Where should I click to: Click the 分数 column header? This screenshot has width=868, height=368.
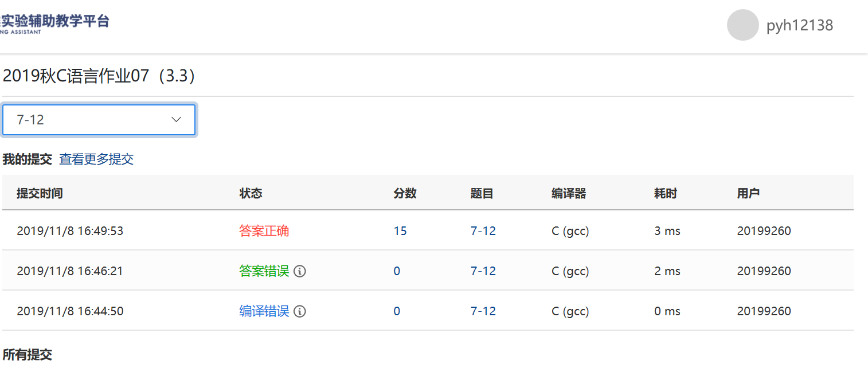405,193
